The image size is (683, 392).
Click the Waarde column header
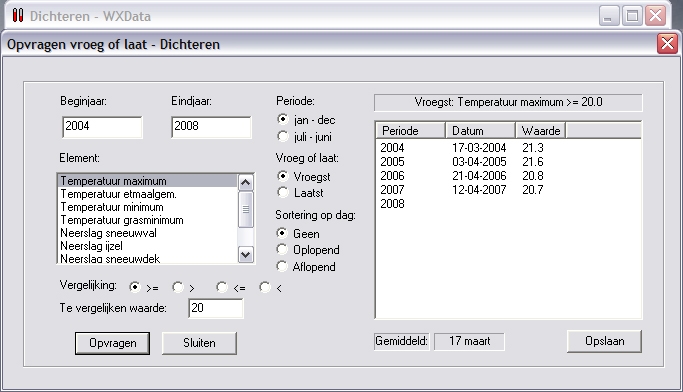(541, 131)
